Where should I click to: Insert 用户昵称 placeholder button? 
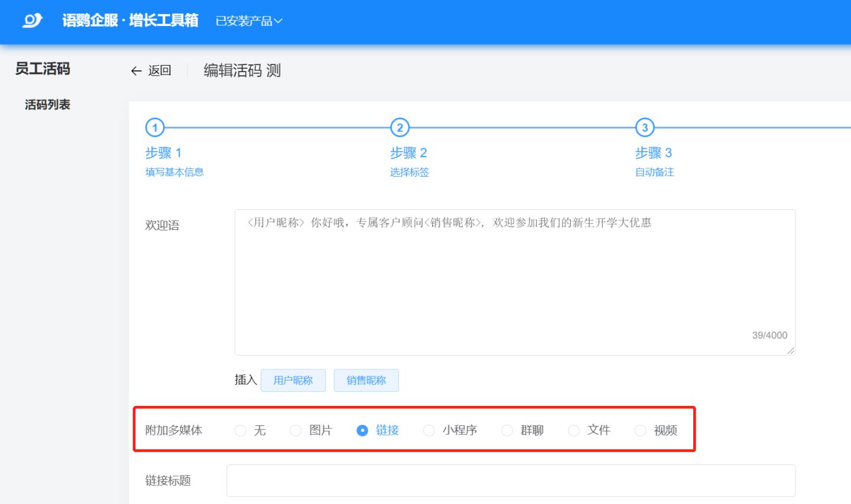(293, 381)
